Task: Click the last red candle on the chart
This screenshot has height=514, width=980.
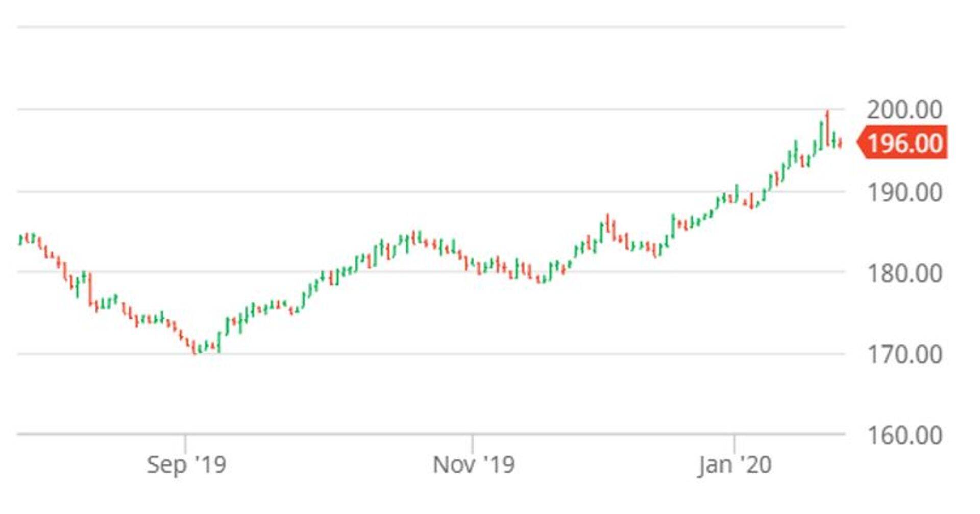Action: point(840,143)
